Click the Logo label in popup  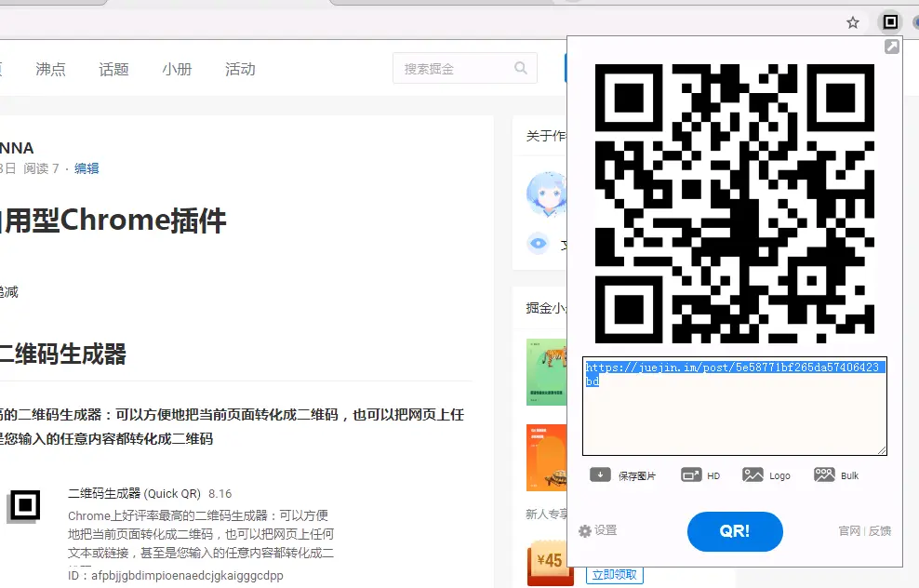click(x=779, y=476)
